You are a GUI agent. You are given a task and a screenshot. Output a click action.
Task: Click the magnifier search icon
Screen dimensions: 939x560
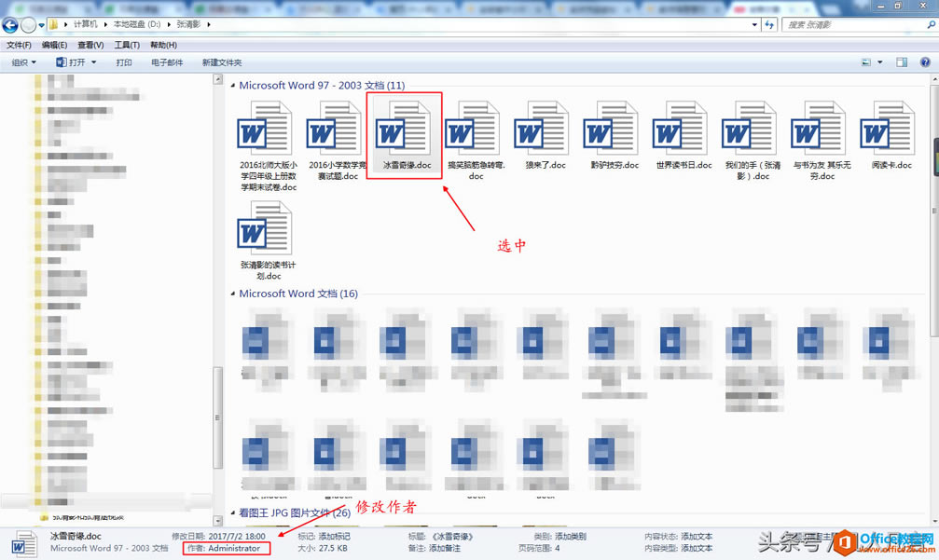click(931, 24)
